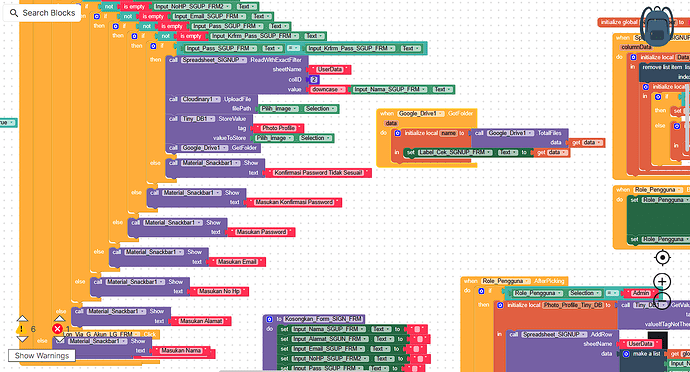Open Tiny_DB1 dropdown in StoreValue call
This screenshot has width=690, height=372.
198,119
